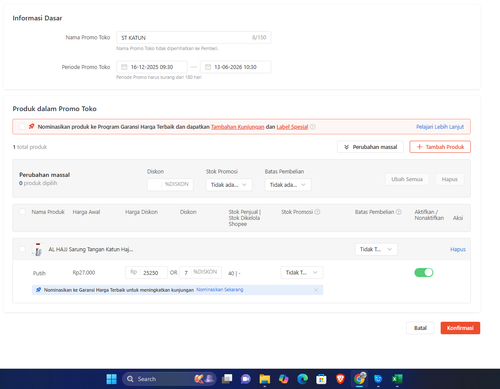Click the Nominasikan Sekarang link

pos(220,290)
